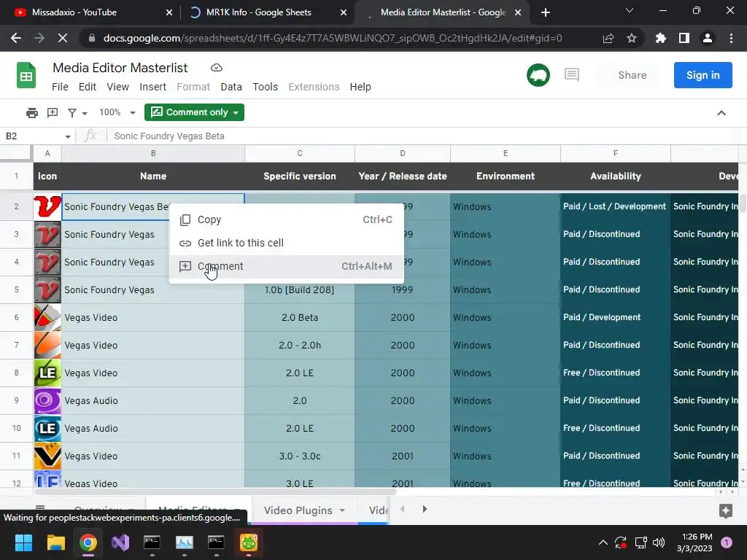This screenshot has height=560, width=747.
Task: Choose Comment in the context menu
Action: [x=286, y=266]
